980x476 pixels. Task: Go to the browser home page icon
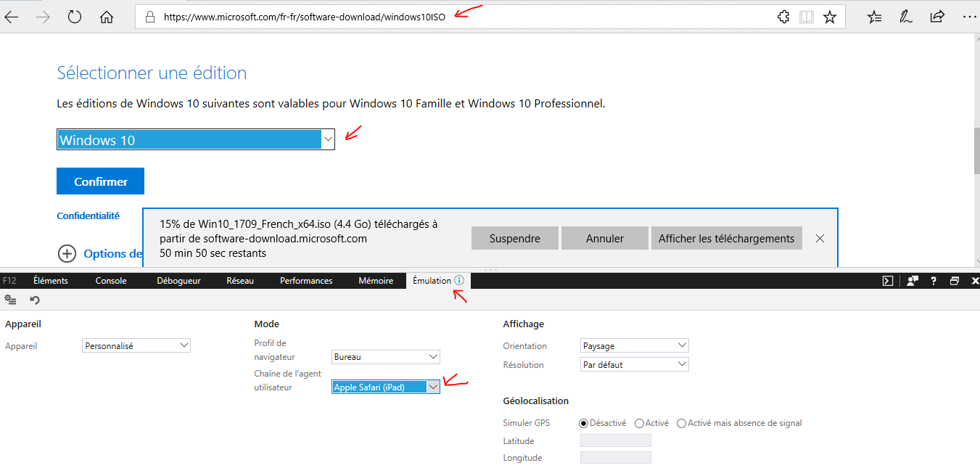107,17
